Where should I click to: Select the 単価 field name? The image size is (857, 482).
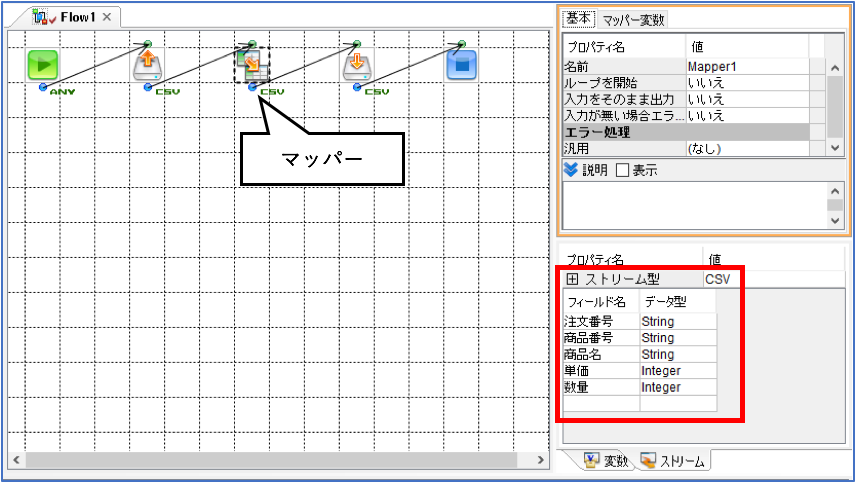[577, 371]
